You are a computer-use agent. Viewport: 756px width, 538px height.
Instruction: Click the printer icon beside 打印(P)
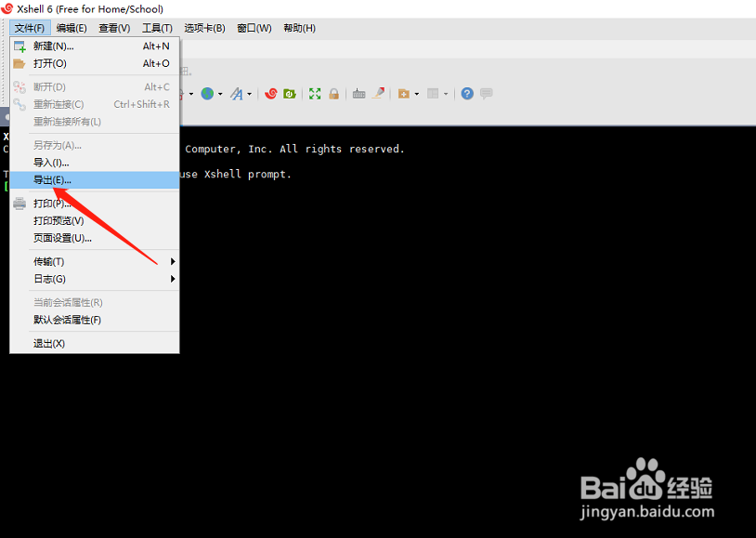(x=20, y=203)
